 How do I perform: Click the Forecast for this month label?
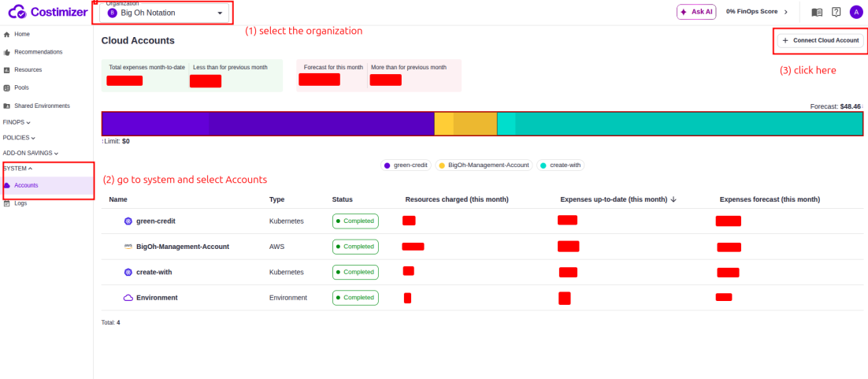[x=333, y=67]
